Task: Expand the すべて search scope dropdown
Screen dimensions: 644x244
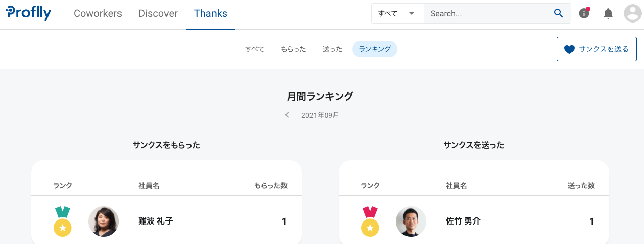Action: click(397, 13)
